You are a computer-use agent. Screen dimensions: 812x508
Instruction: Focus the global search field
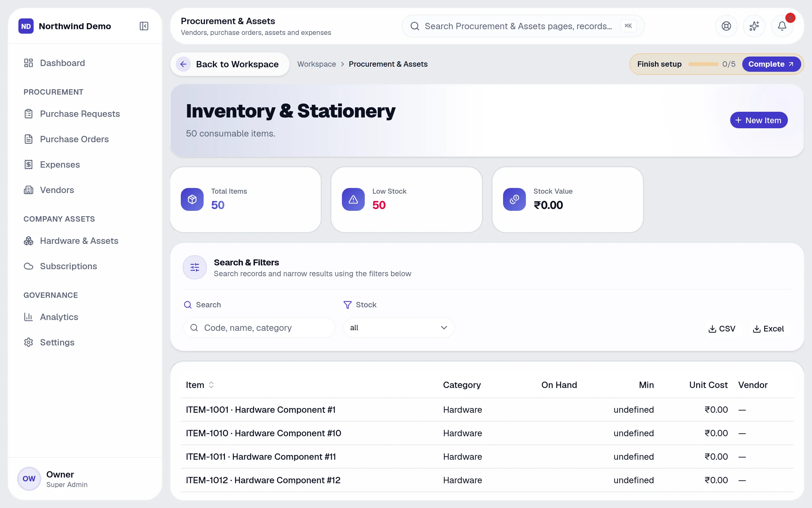coord(523,26)
